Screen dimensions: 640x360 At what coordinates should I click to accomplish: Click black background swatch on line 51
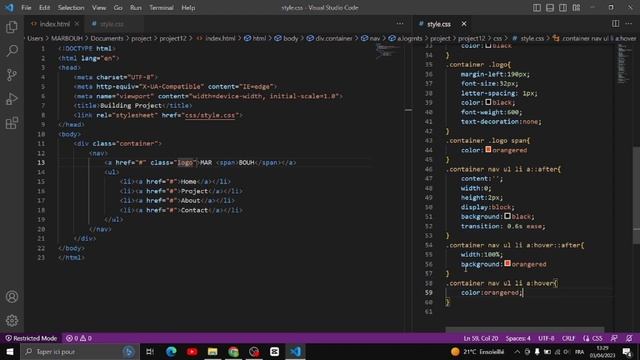(x=507, y=216)
